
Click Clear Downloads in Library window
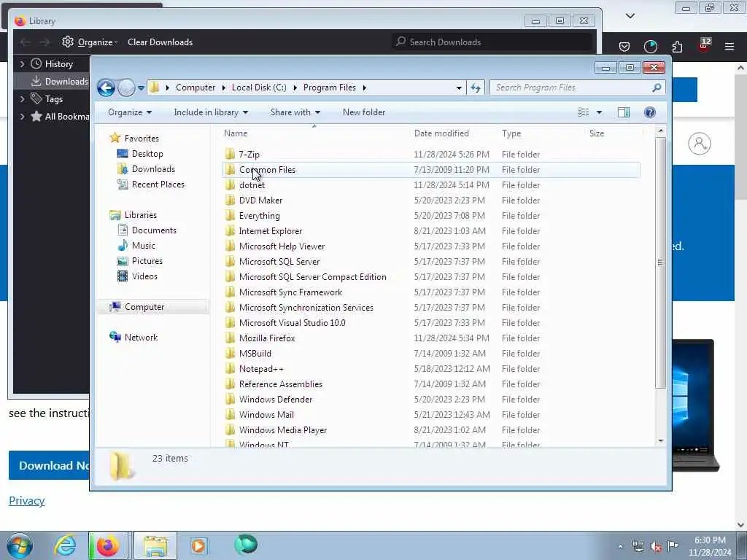(x=160, y=42)
